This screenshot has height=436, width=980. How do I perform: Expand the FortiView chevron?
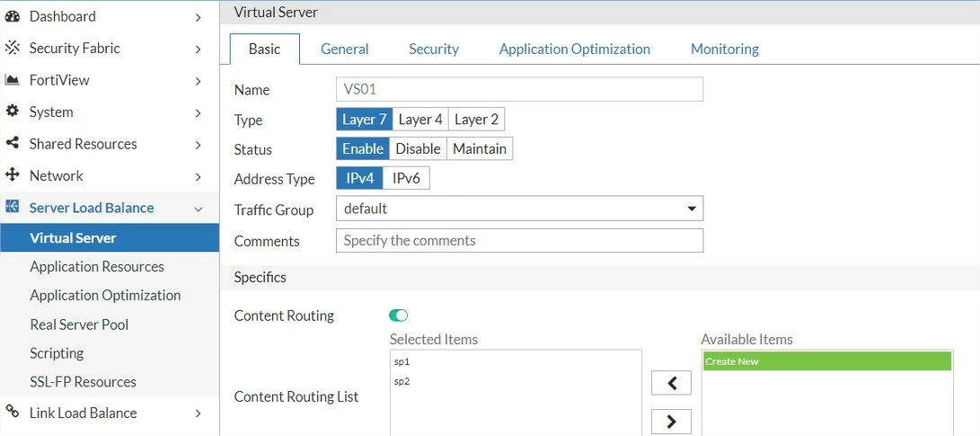tap(199, 81)
